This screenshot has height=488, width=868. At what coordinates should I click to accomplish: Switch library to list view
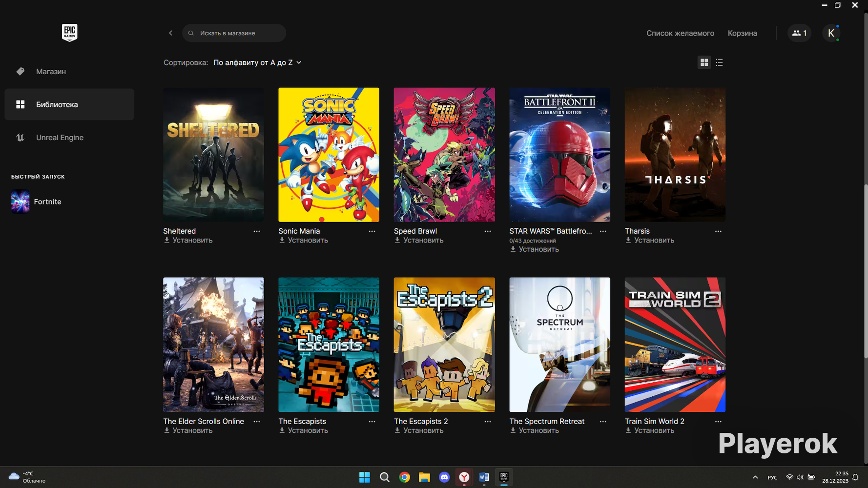(719, 62)
